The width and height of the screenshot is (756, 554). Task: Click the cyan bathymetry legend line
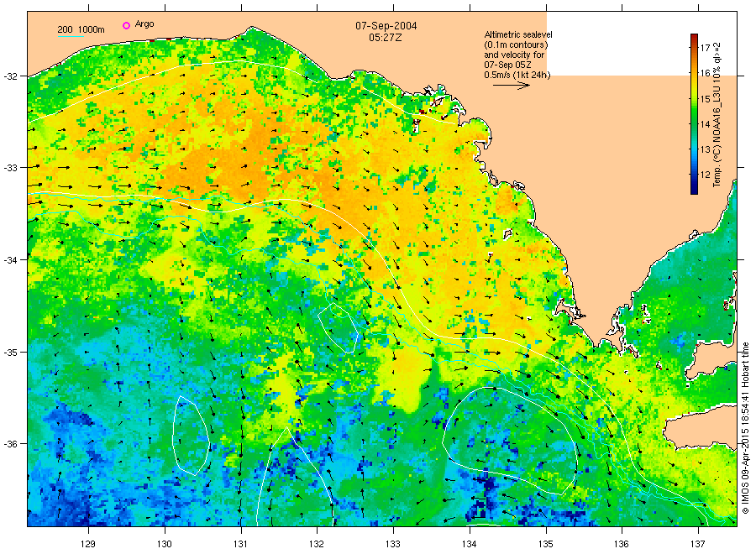click(x=71, y=36)
